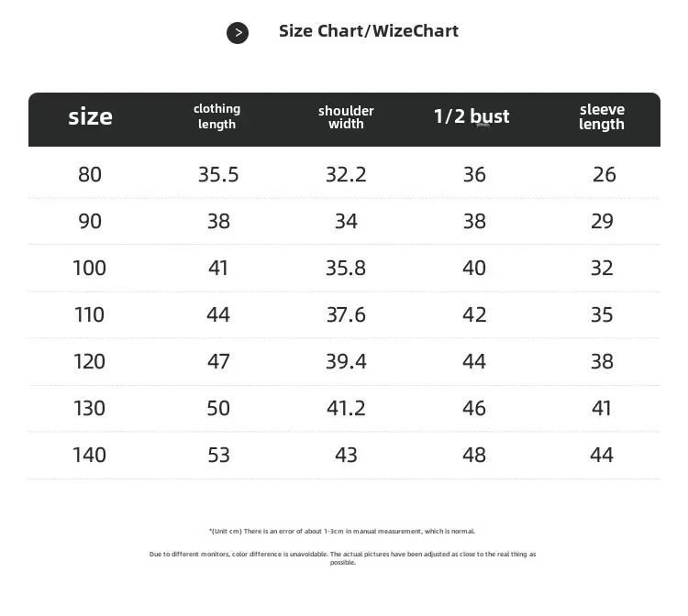Click size 110 row label

tap(90, 314)
